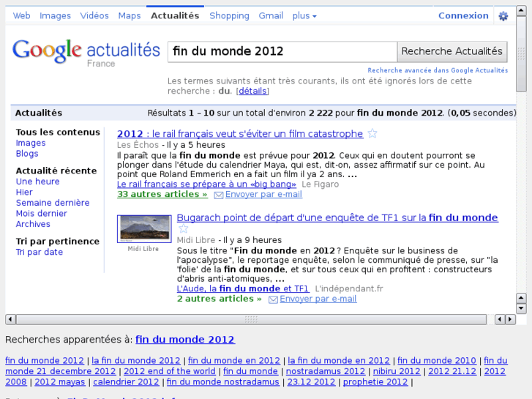The height and width of the screenshot is (399, 532).
Task: Open related search 'nostradamus 2012'
Action: (326, 371)
